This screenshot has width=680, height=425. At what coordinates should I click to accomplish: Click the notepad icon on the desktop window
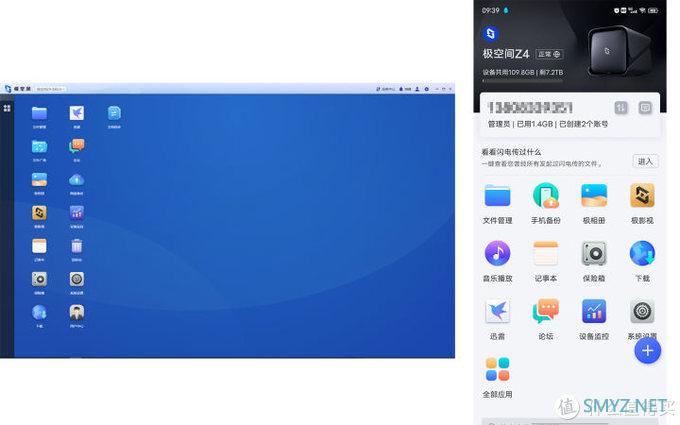(x=39, y=246)
